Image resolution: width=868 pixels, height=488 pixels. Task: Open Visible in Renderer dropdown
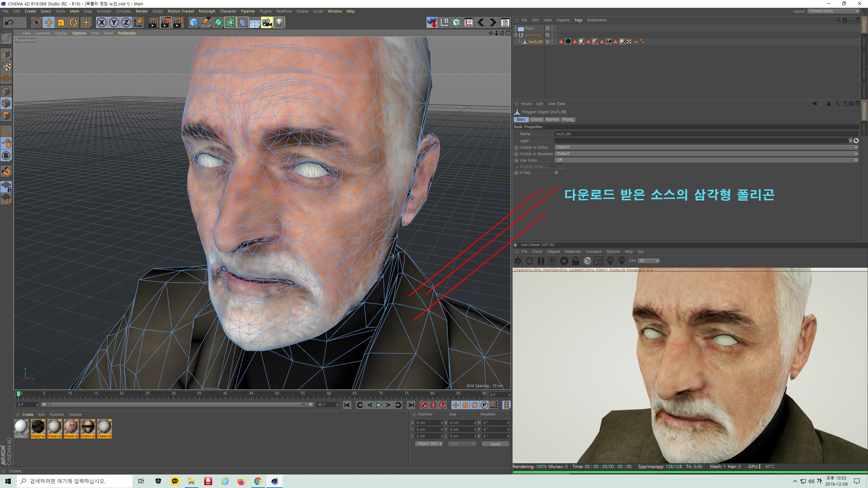[x=706, y=154]
